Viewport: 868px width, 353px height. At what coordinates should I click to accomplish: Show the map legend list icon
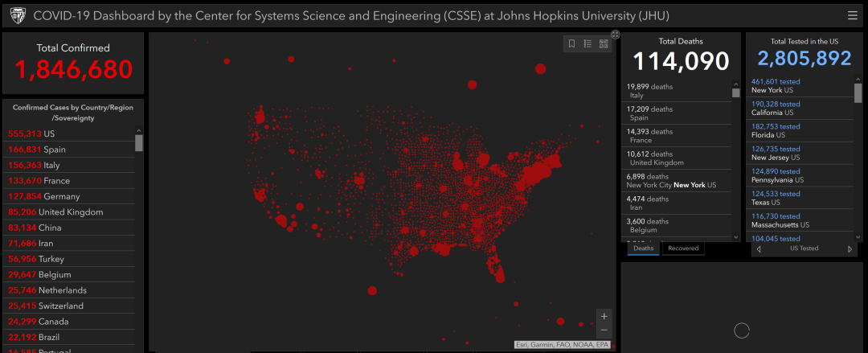[x=588, y=43]
